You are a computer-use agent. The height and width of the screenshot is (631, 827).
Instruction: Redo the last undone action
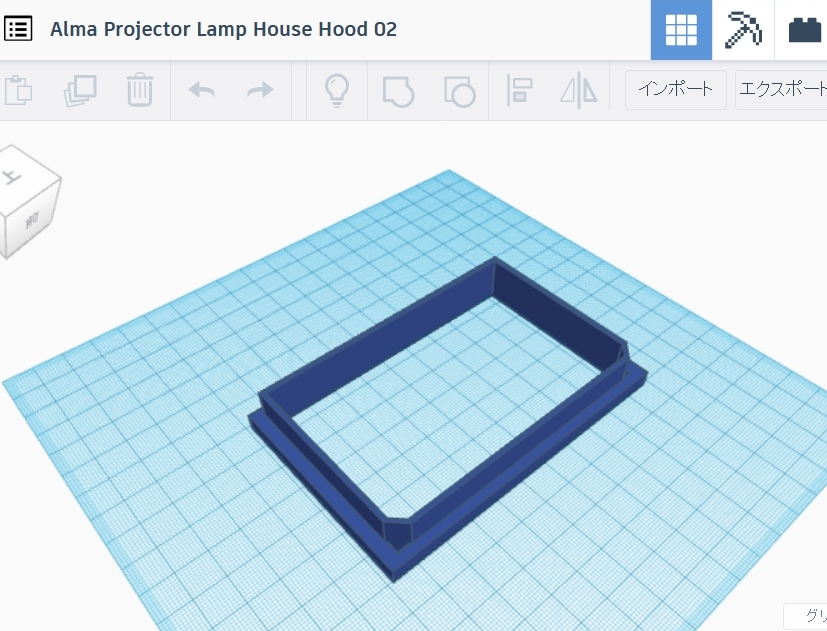pos(260,90)
